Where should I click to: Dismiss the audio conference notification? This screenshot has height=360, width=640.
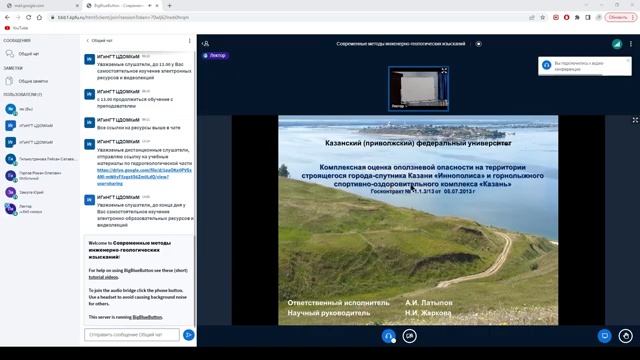[x=628, y=60]
